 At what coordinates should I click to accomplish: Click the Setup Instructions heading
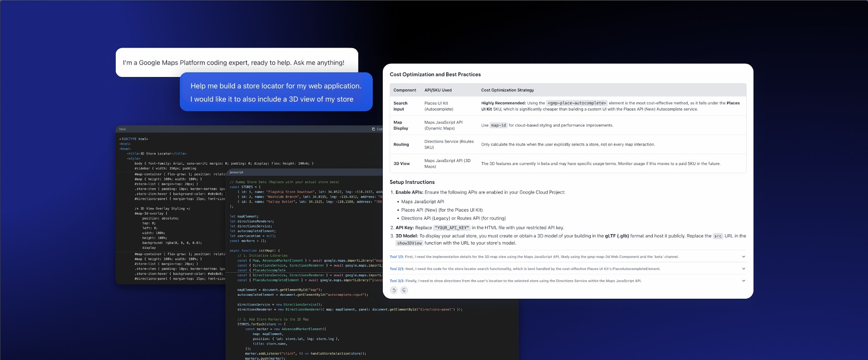pyautogui.click(x=412, y=182)
